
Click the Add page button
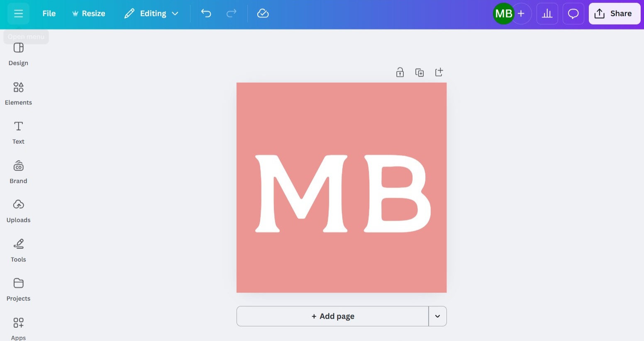pos(332,316)
